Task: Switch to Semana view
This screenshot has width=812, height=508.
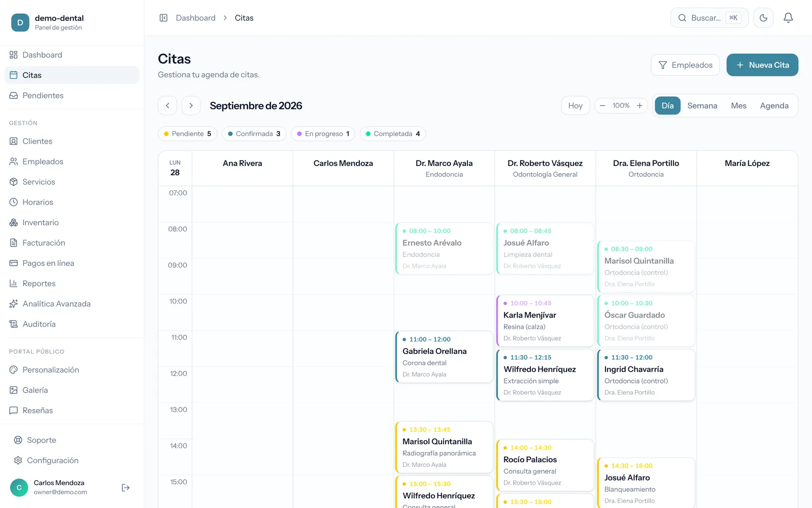Action: click(702, 106)
